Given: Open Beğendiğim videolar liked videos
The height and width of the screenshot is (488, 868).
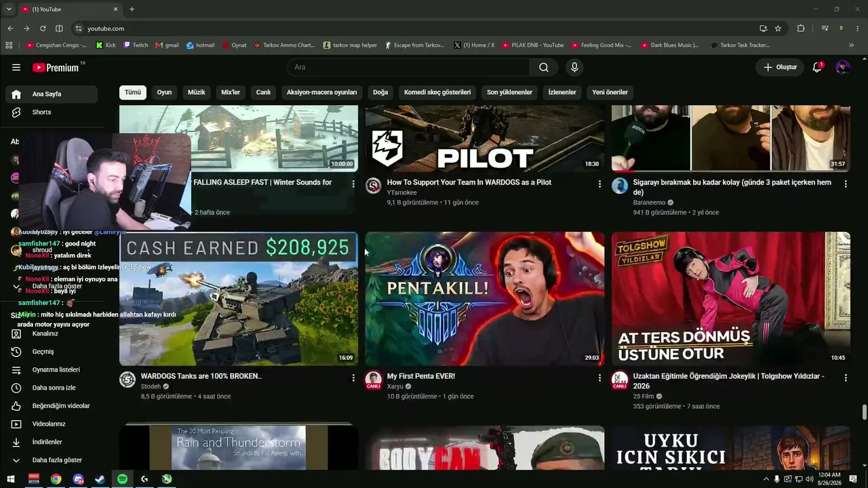Looking at the screenshot, I should click(52, 406).
